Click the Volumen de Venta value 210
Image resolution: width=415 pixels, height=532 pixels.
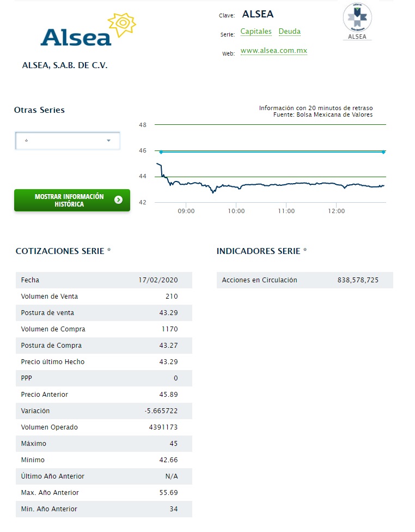click(x=172, y=296)
